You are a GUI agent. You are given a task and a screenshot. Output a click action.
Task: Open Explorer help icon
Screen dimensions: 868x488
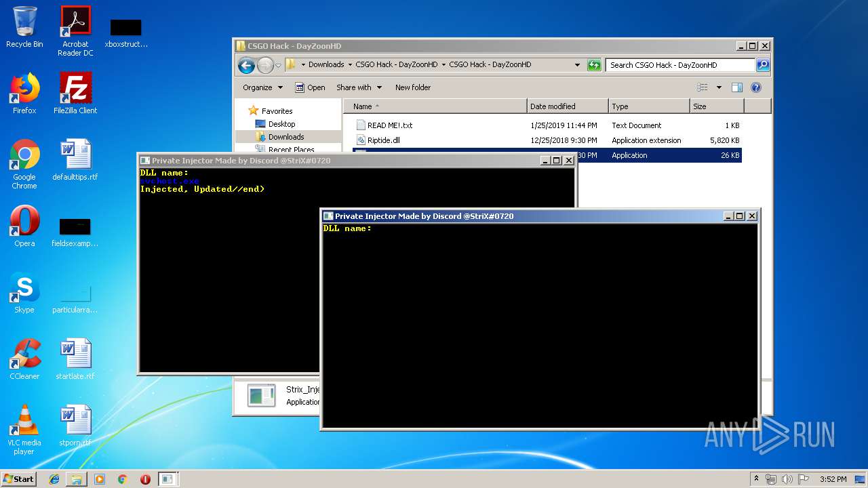click(x=756, y=87)
